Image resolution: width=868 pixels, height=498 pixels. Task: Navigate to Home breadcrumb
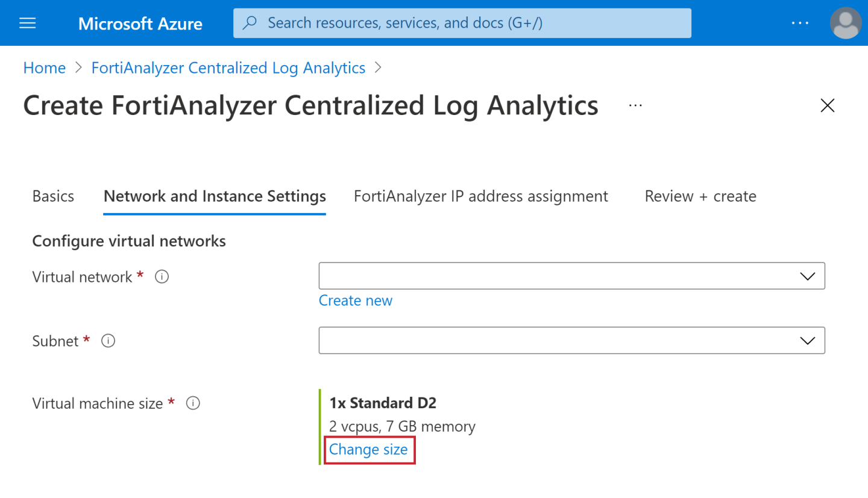(44, 68)
